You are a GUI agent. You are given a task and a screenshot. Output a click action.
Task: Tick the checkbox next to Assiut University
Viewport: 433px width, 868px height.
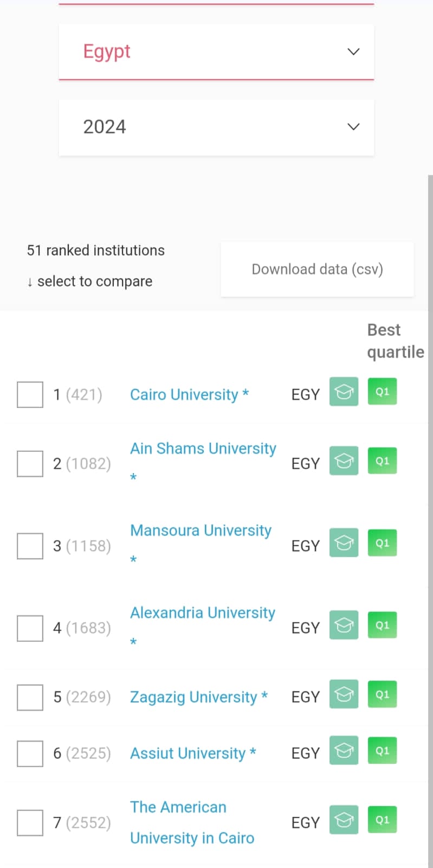click(x=30, y=754)
